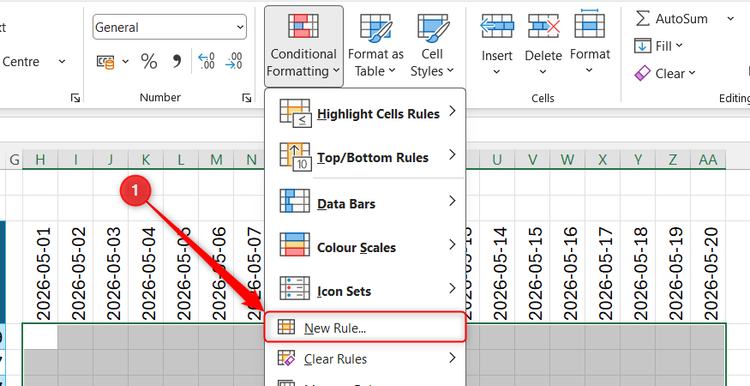Apply Percent Style format
The image size is (750, 386).
[x=149, y=62]
